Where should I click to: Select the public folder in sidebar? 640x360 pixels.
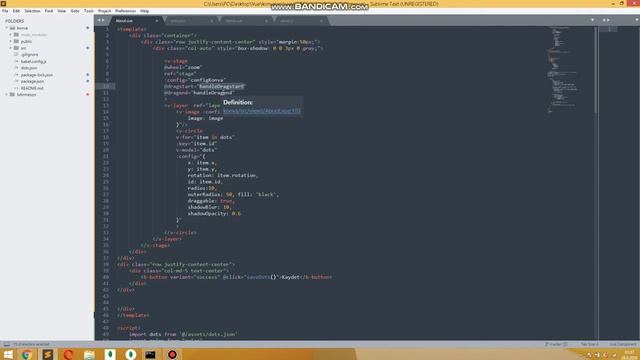pyautogui.click(x=26, y=41)
